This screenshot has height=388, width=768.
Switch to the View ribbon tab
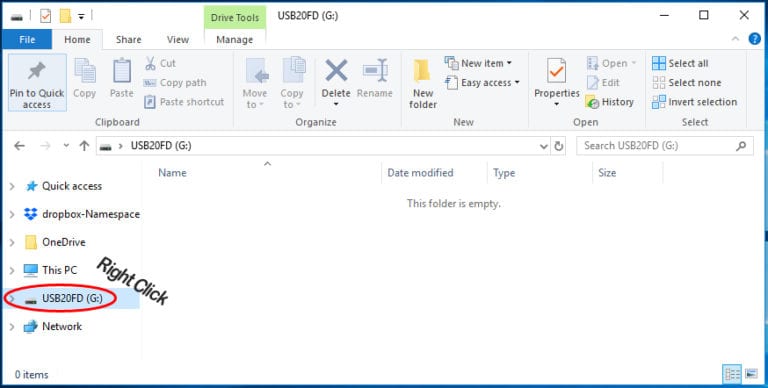click(178, 40)
